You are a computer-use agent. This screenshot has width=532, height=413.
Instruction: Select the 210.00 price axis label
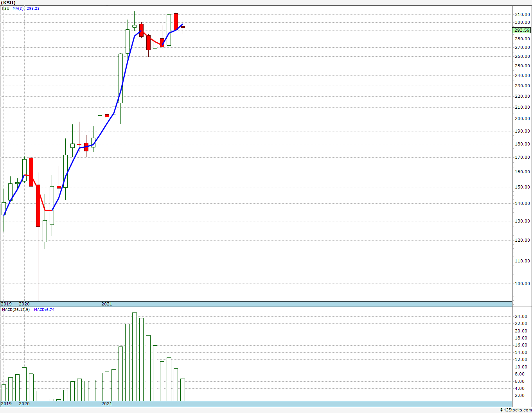tap(522, 107)
